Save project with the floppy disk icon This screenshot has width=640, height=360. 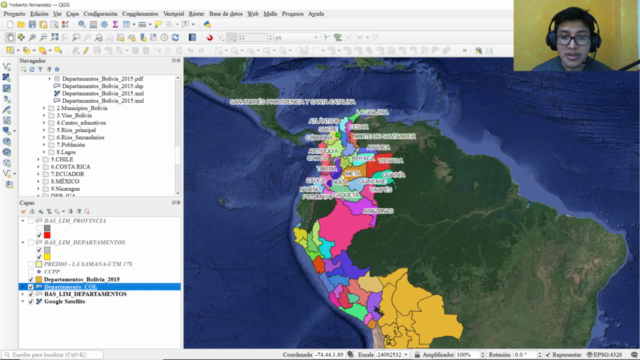point(32,25)
